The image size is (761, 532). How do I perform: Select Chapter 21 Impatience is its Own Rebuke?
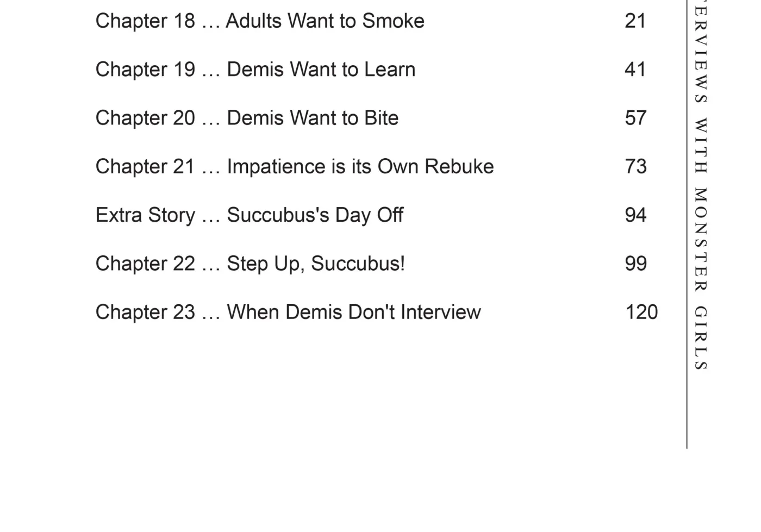295,166
